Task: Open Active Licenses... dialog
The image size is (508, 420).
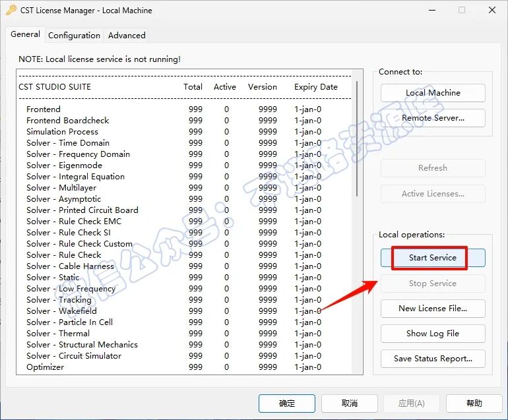Action: [433, 194]
